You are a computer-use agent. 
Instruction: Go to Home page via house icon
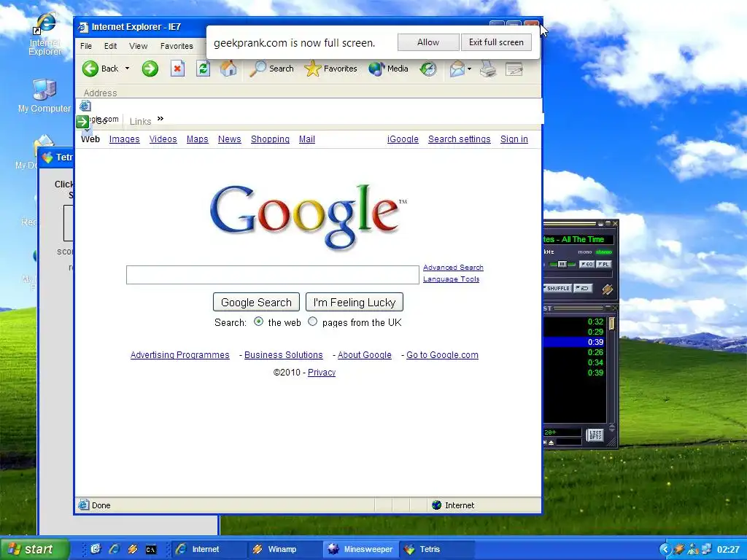[228, 69]
